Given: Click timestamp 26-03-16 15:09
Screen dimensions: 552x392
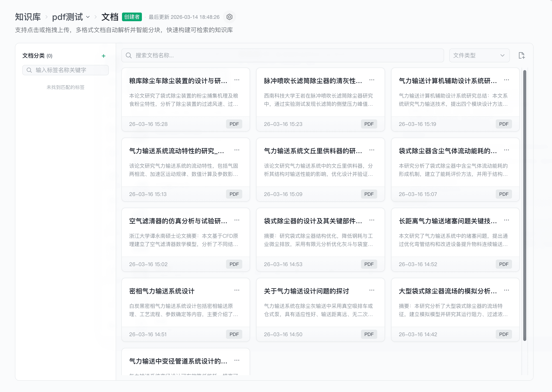Looking at the screenshot, I should (283, 194).
